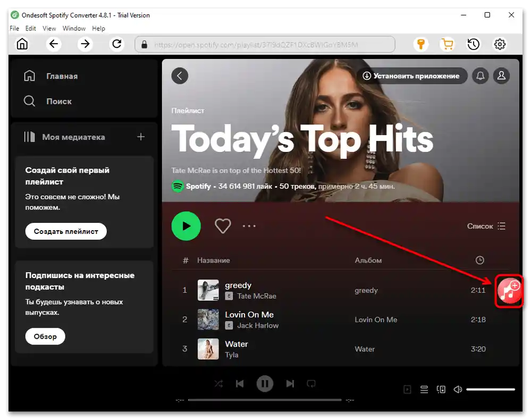The width and height of the screenshot is (531, 420).
Task: Click the Создать плейлист button
Action: (66, 231)
